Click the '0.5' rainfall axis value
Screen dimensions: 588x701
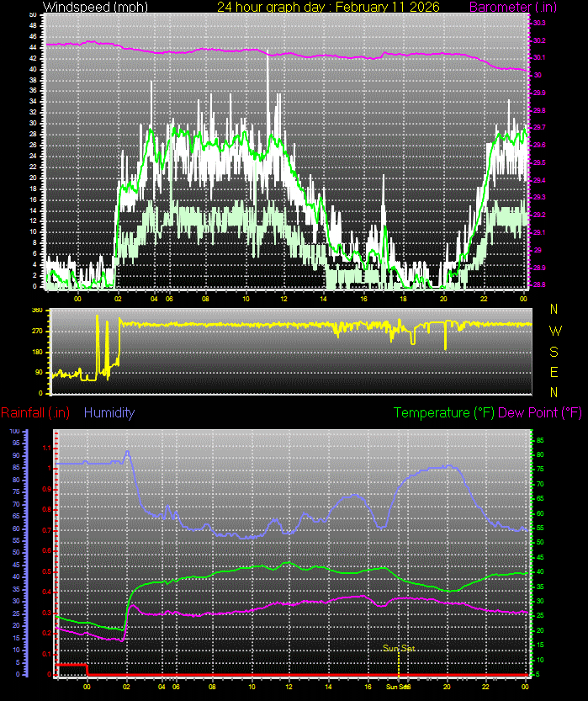[x=46, y=571]
